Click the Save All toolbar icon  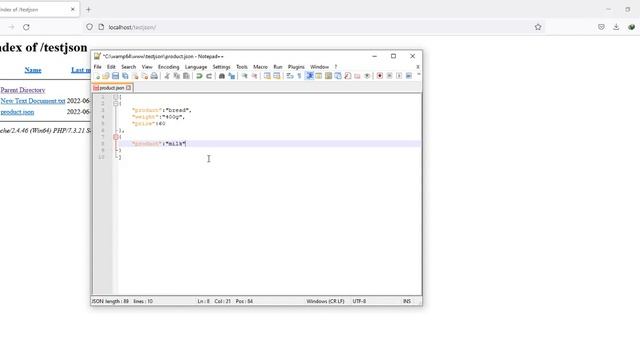coord(125,76)
